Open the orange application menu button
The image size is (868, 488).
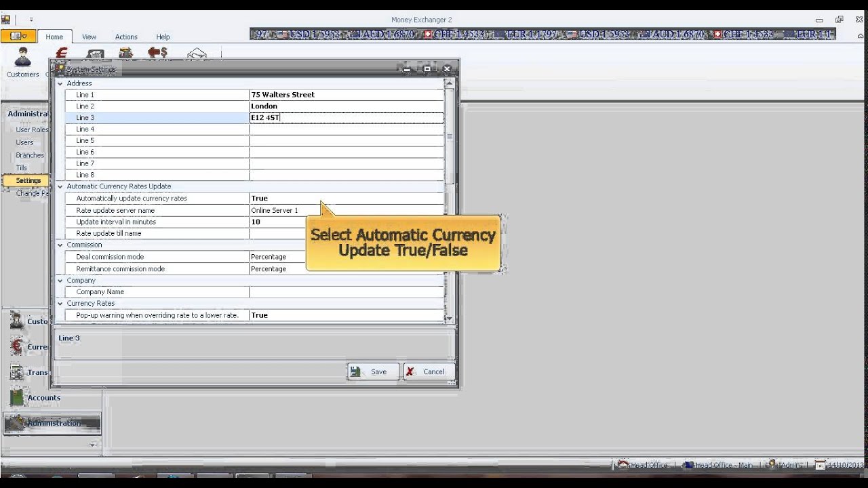pyautogui.click(x=18, y=37)
